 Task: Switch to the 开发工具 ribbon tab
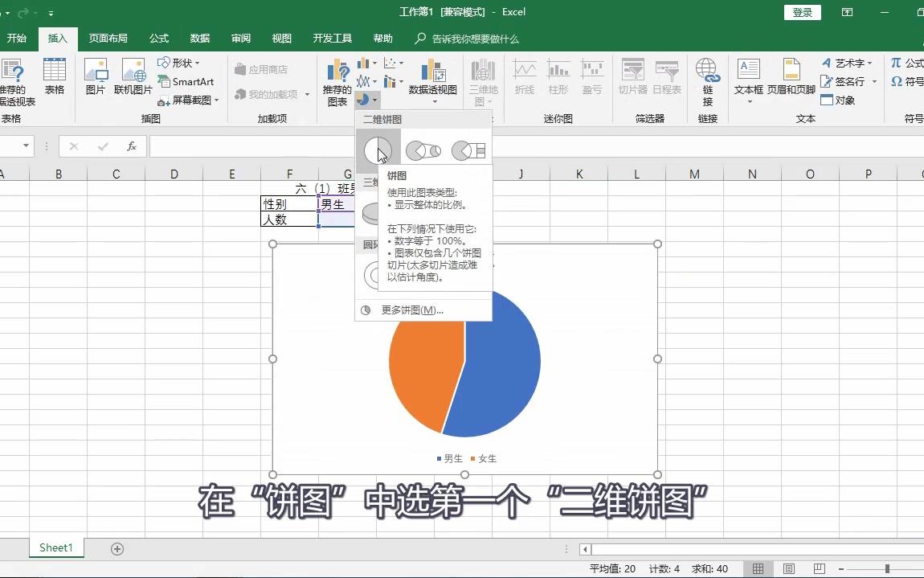coord(332,38)
